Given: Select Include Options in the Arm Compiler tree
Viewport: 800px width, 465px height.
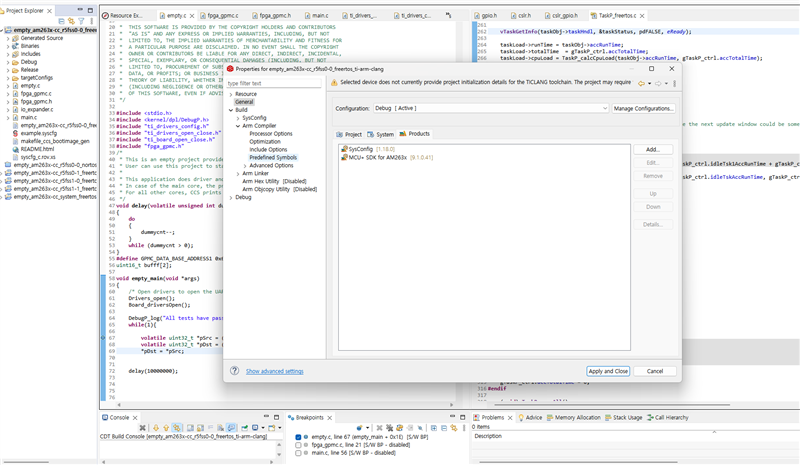Looking at the screenshot, I should click(x=268, y=149).
